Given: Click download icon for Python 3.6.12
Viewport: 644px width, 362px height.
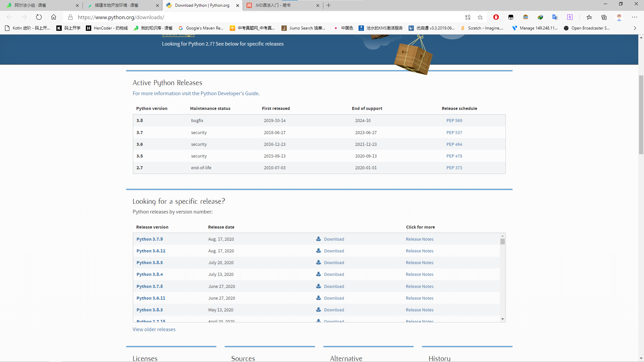Looking at the screenshot, I should pos(319,251).
